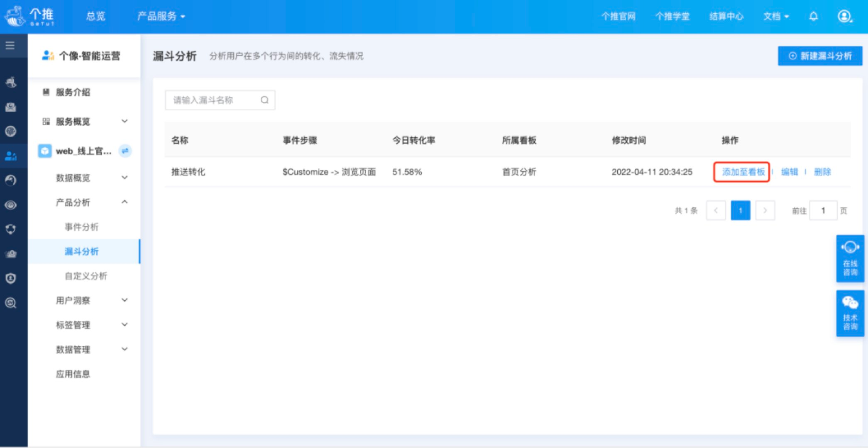868x448 pixels.
Task: Click 新建漏斗分析 button
Action: [820, 56]
